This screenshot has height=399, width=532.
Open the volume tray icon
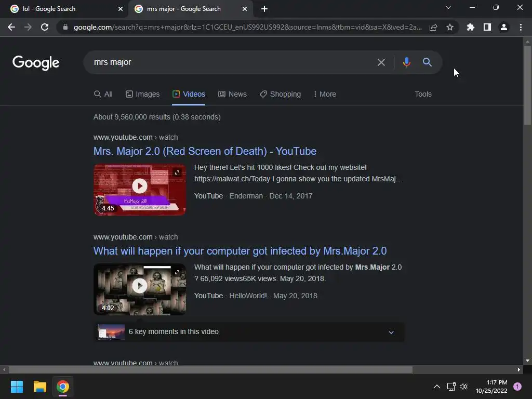[463, 387]
